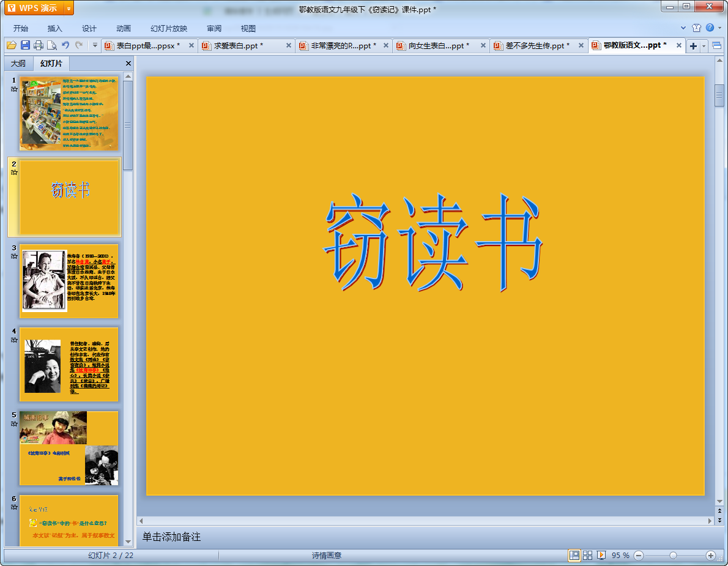Open the WPS 演示 application menu dropdown arrow
The height and width of the screenshot is (566, 728).
[69, 9]
